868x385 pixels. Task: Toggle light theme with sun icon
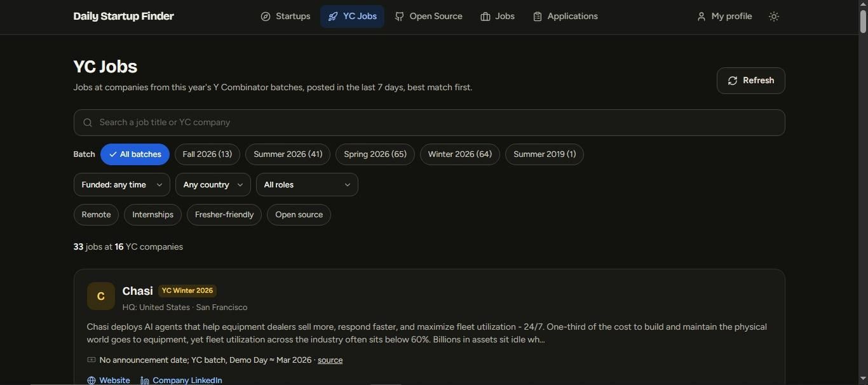pyautogui.click(x=773, y=17)
